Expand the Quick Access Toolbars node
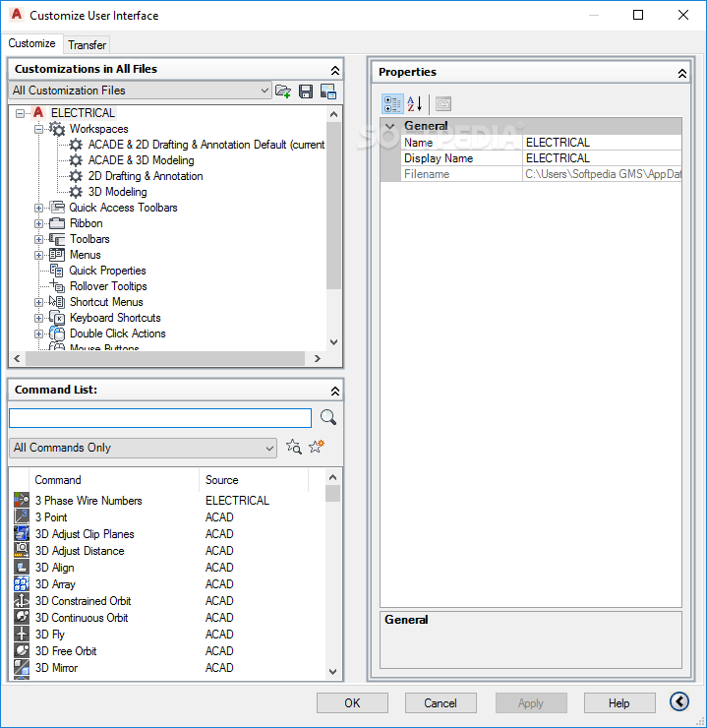 click(39, 208)
